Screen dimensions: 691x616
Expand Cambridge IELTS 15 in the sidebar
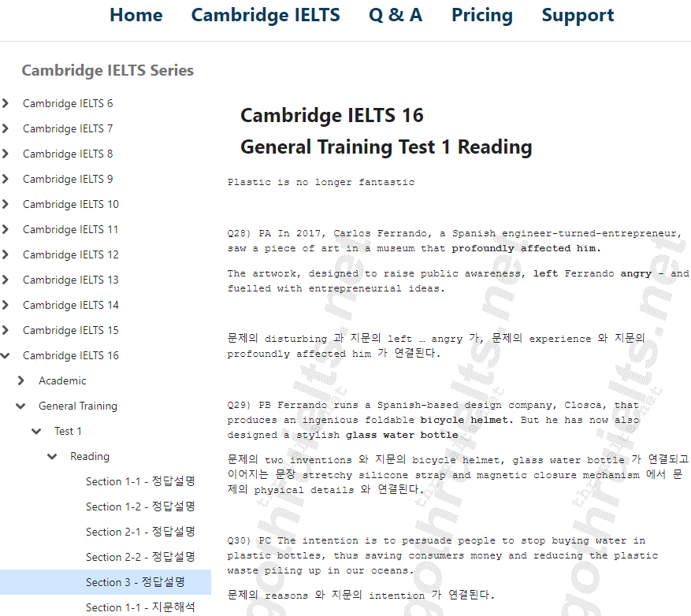click(x=6, y=330)
